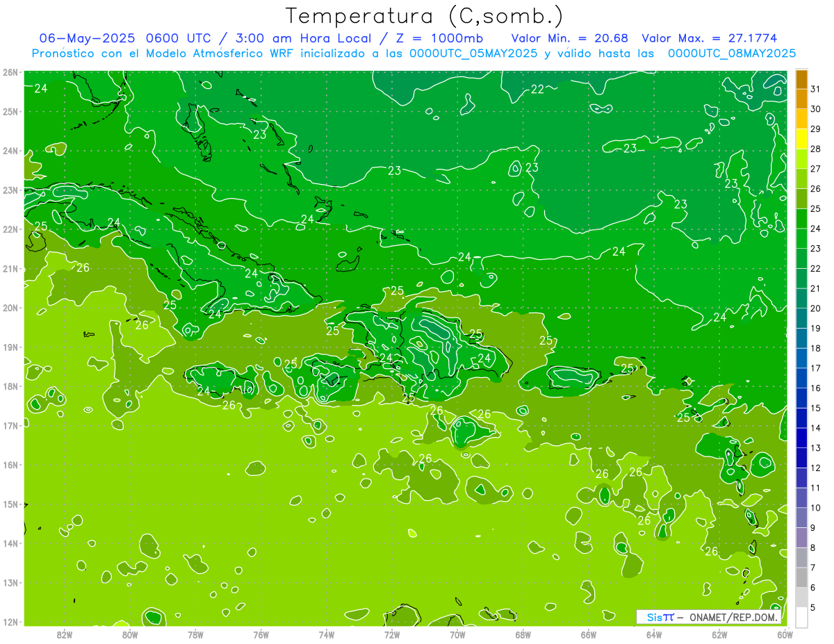Click the "24N" latitude label
This screenshot has width=834, height=644.
point(10,151)
